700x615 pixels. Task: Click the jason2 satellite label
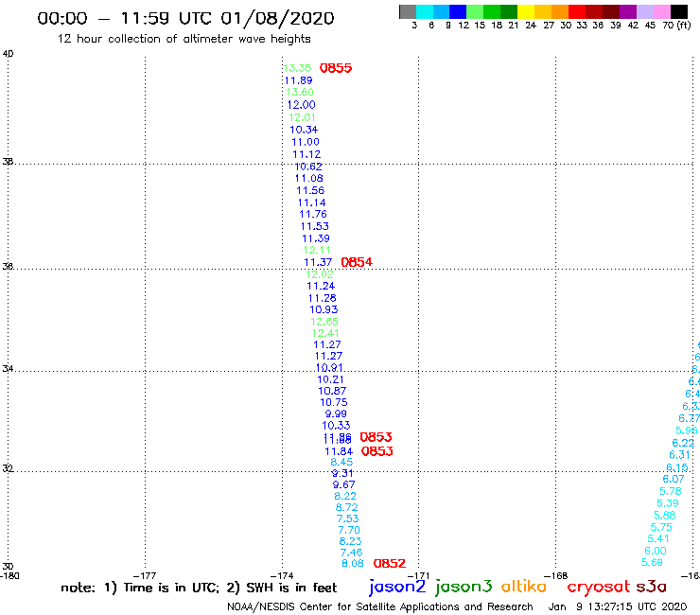tap(397, 587)
